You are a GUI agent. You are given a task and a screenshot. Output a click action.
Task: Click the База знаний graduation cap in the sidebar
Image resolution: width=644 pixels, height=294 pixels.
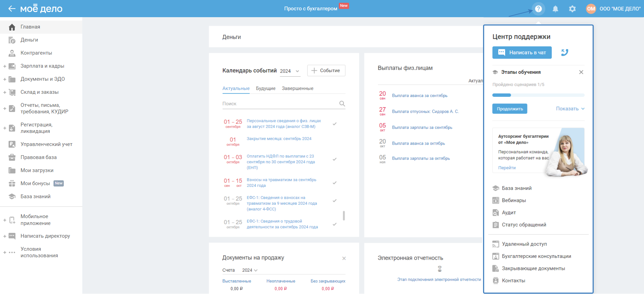pos(12,196)
